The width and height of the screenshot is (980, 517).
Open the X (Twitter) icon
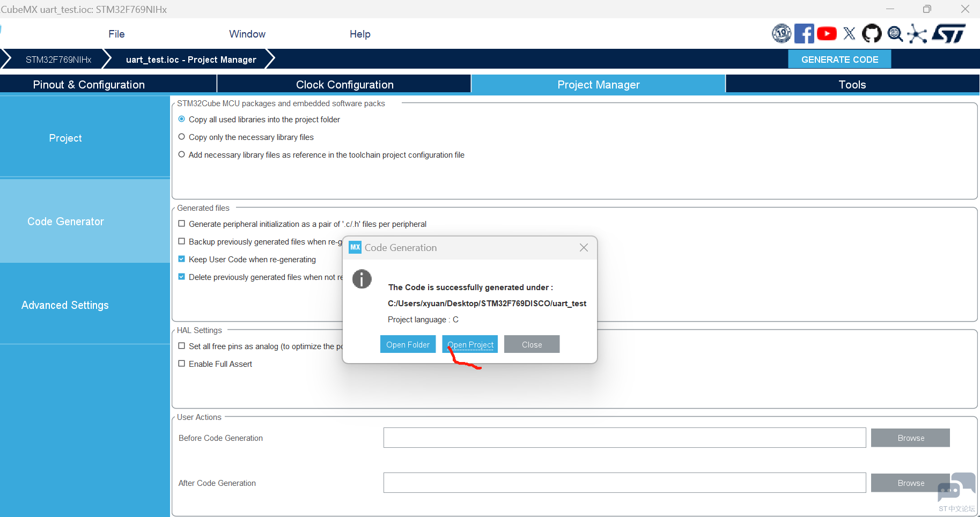[849, 34]
